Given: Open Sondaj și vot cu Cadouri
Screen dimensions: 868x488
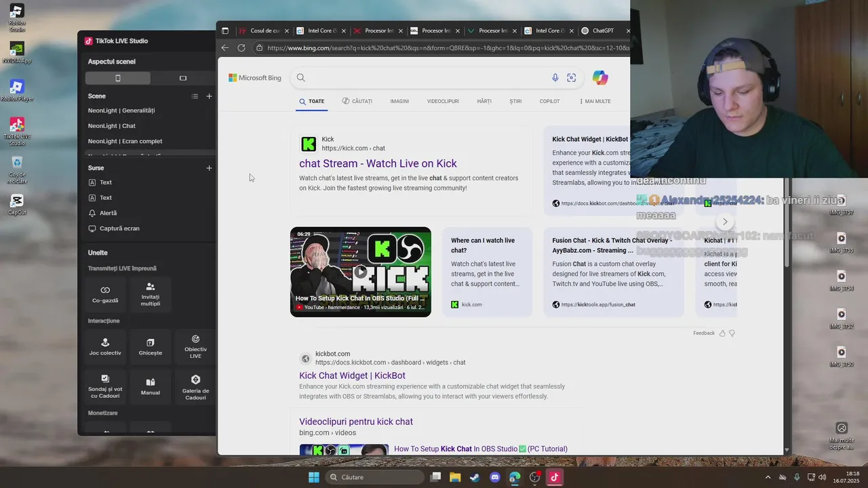Looking at the screenshot, I should tap(105, 386).
